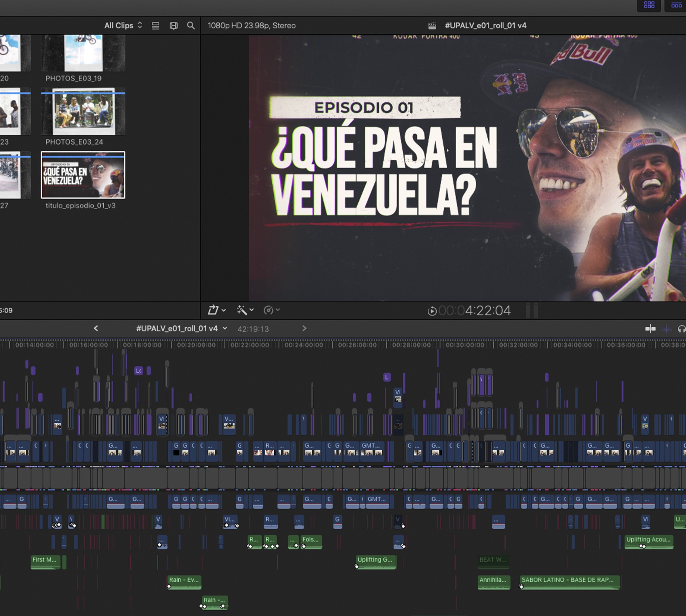Select thumbnail PHOTOS_E03_19
686x616 pixels.
pos(83,53)
